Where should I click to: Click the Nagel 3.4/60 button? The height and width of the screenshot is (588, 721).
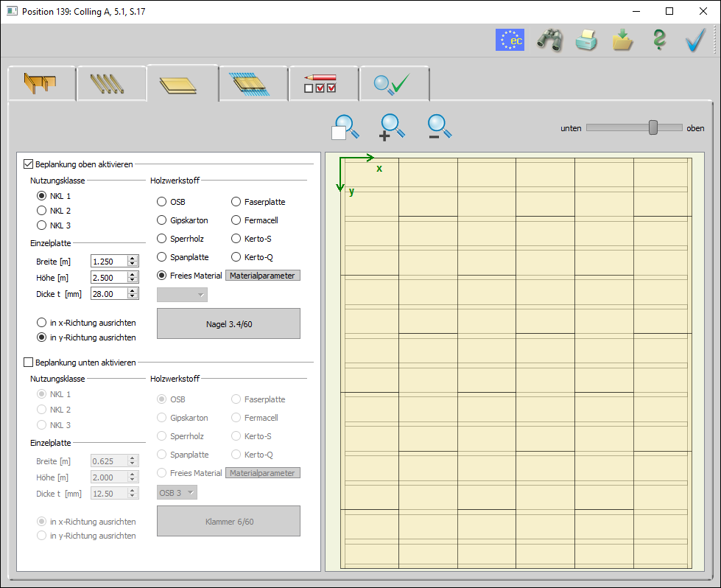click(228, 323)
